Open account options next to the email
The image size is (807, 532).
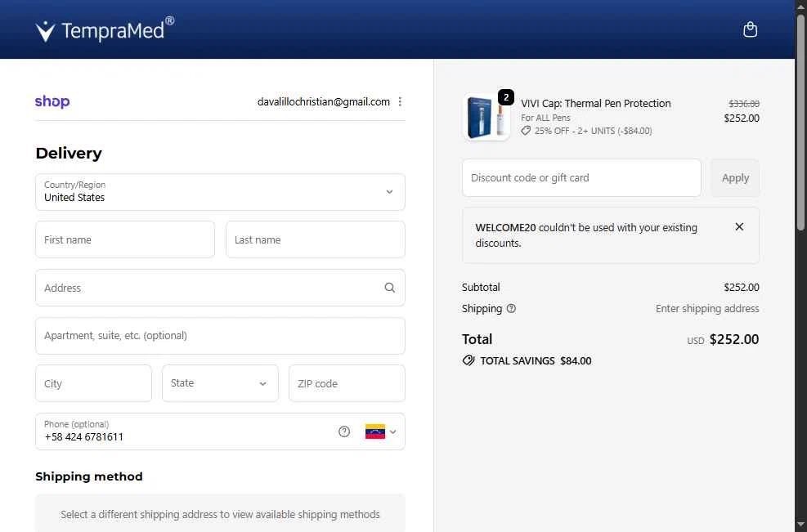click(400, 102)
